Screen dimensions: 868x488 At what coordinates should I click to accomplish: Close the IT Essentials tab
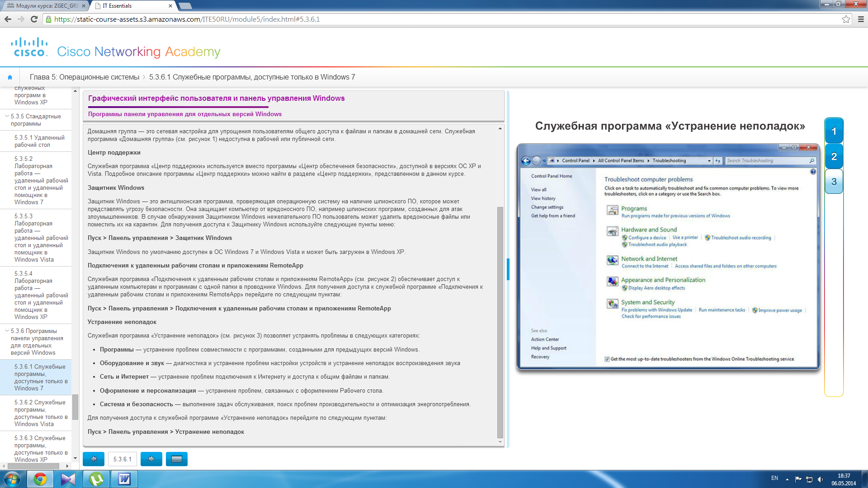170,6
